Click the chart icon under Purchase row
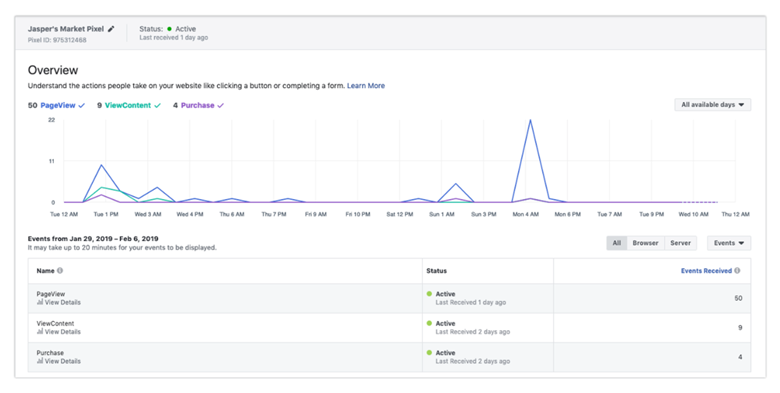This screenshot has height=393, width=780. coord(40,361)
